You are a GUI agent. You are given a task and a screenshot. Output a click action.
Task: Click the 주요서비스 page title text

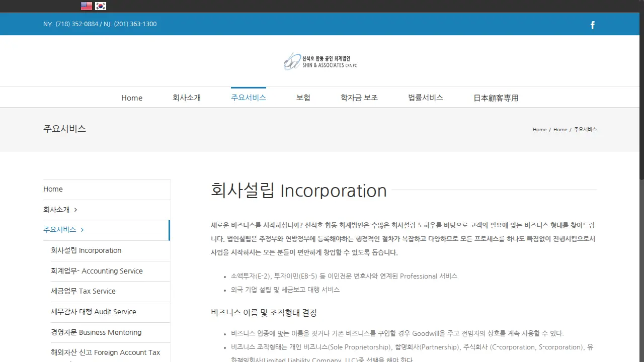point(64,129)
